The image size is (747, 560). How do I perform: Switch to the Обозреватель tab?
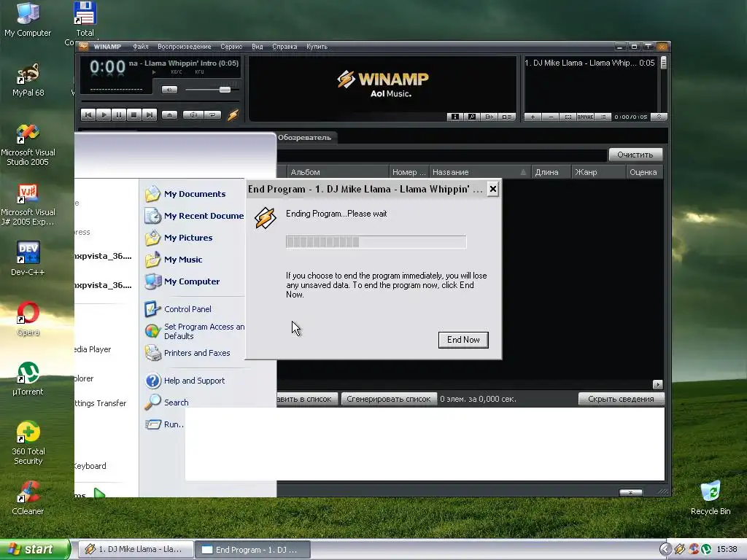point(304,138)
